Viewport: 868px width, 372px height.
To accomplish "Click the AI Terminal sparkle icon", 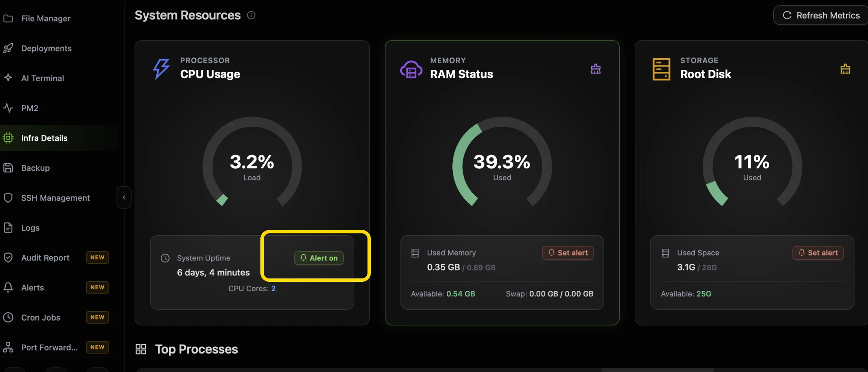I will click(x=8, y=78).
